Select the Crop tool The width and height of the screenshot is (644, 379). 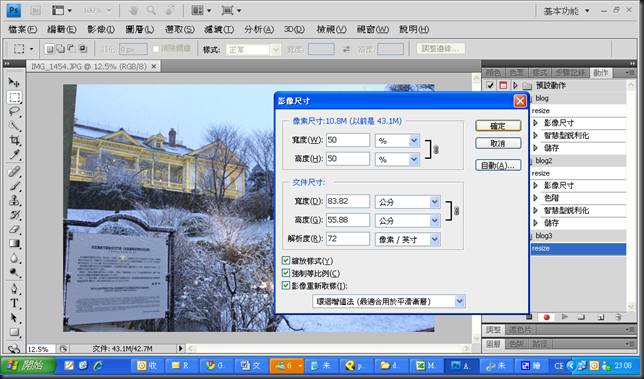point(14,140)
